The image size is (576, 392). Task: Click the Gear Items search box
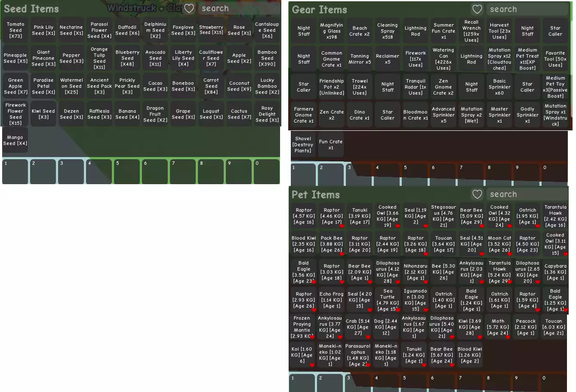click(x=527, y=9)
